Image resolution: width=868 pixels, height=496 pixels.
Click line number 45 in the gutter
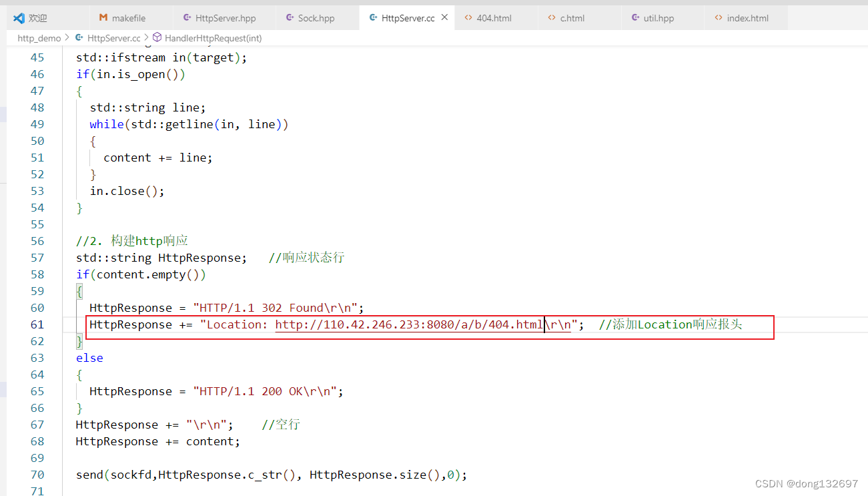(x=37, y=57)
